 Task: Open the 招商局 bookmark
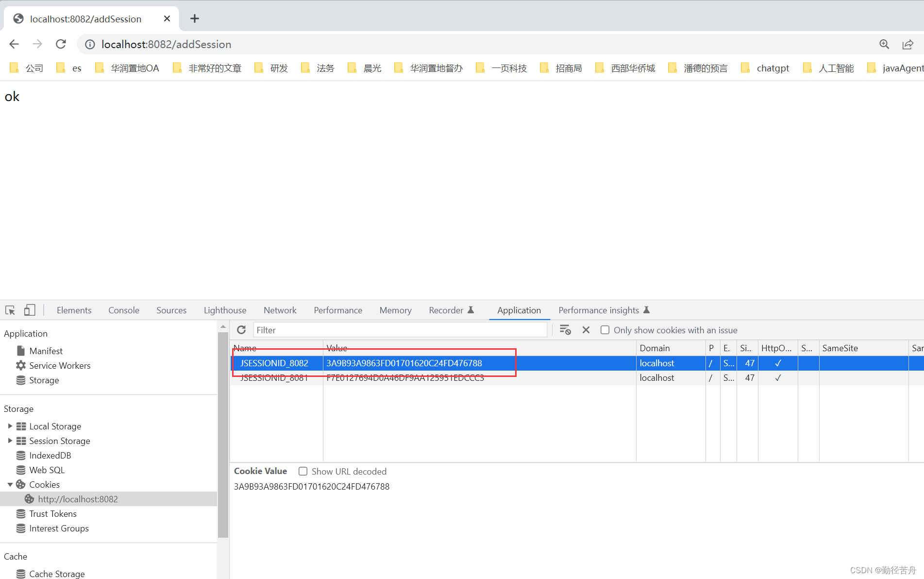pyautogui.click(x=561, y=68)
